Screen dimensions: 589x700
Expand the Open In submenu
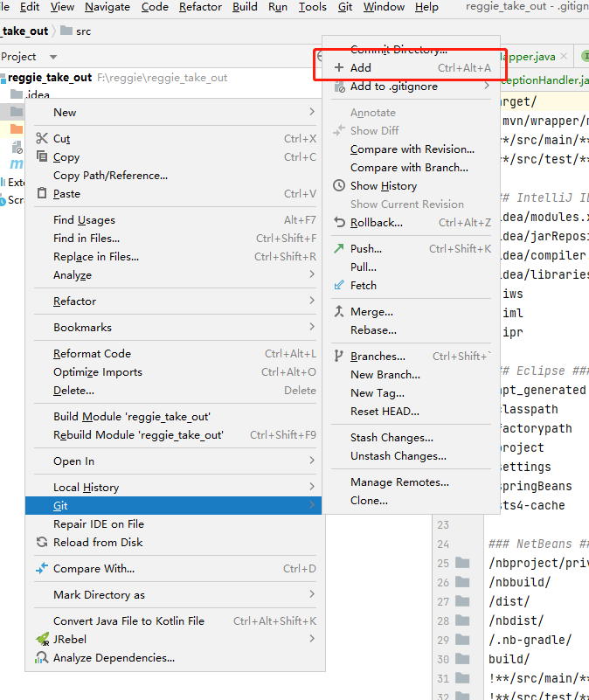[312, 461]
